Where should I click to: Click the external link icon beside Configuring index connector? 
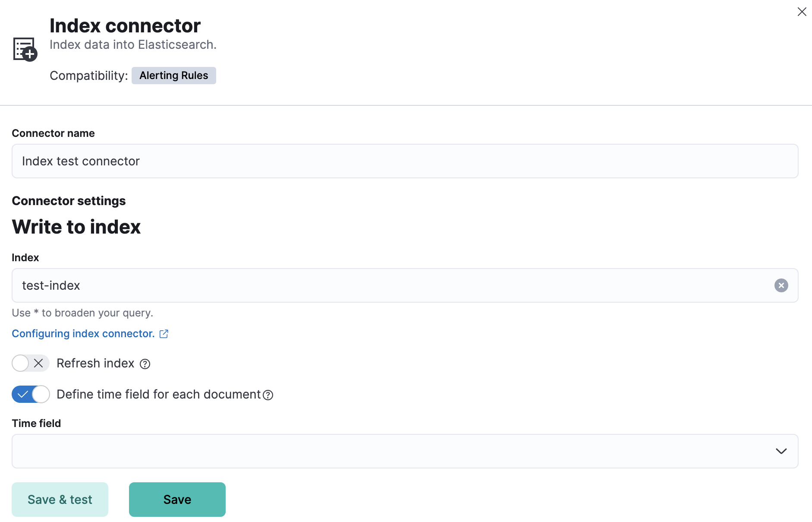pyautogui.click(x=164, y=334)
